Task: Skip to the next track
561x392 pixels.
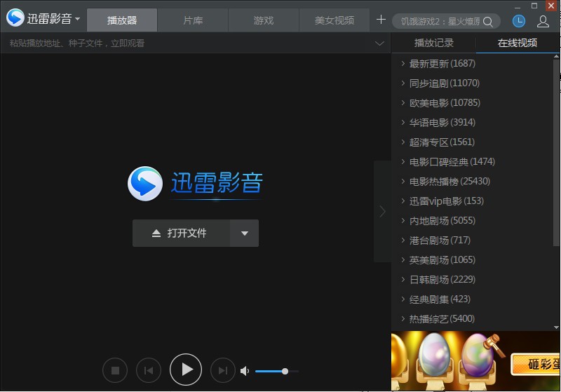Action: 223,370
